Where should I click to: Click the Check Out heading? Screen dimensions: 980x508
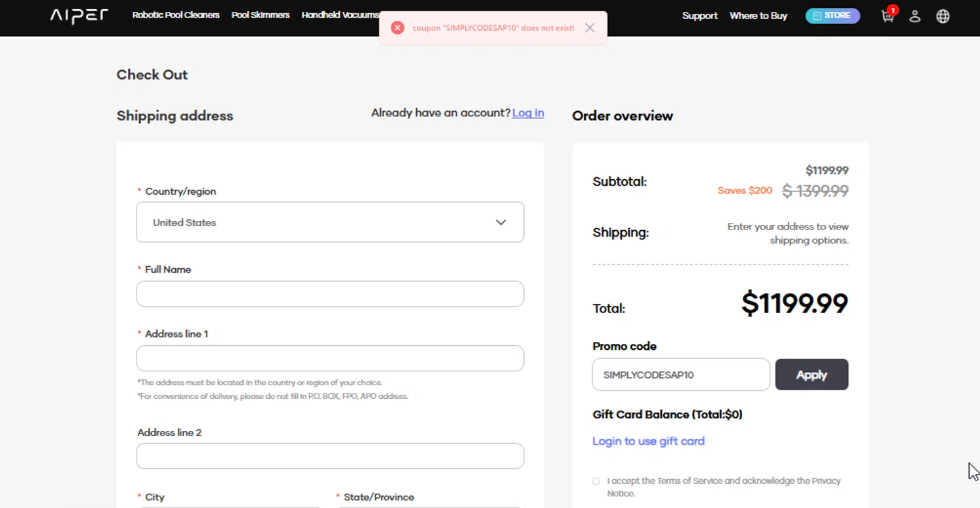click(152, 75)
